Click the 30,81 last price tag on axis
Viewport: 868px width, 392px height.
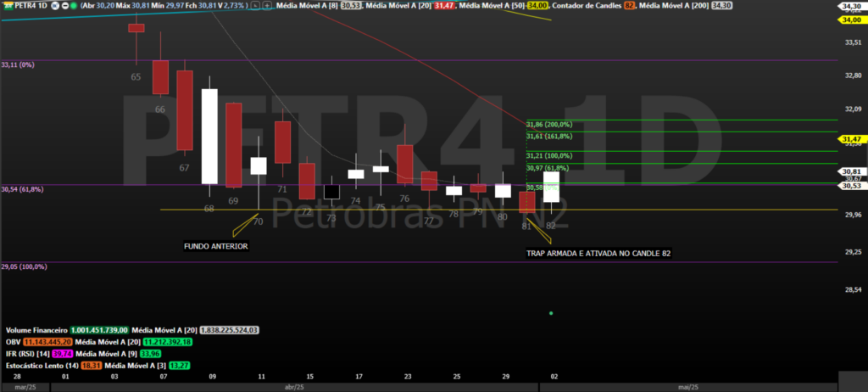tap(853, 172)
